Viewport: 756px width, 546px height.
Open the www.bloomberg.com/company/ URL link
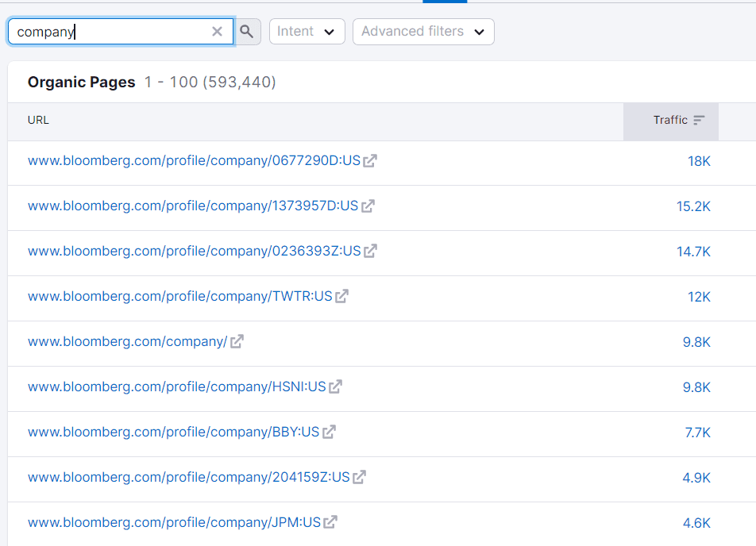127,342
